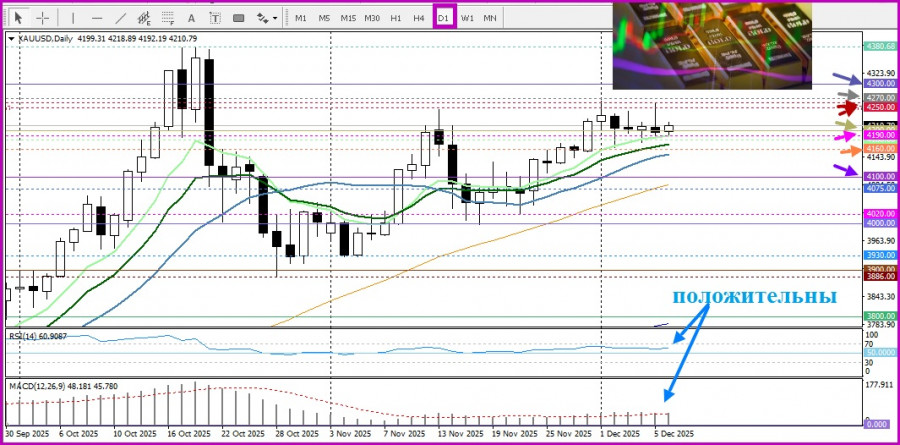Expand the XAUUSD chart title triangle

pos(11,38)
